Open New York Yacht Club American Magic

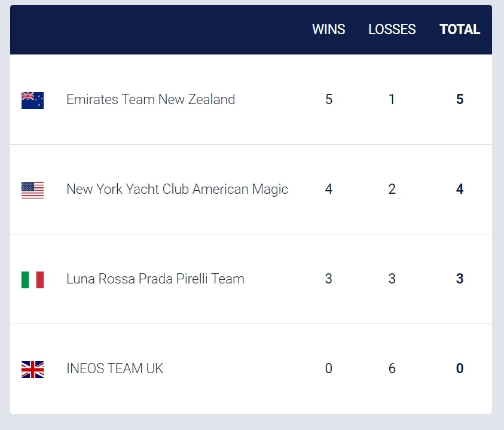point(177,190)
